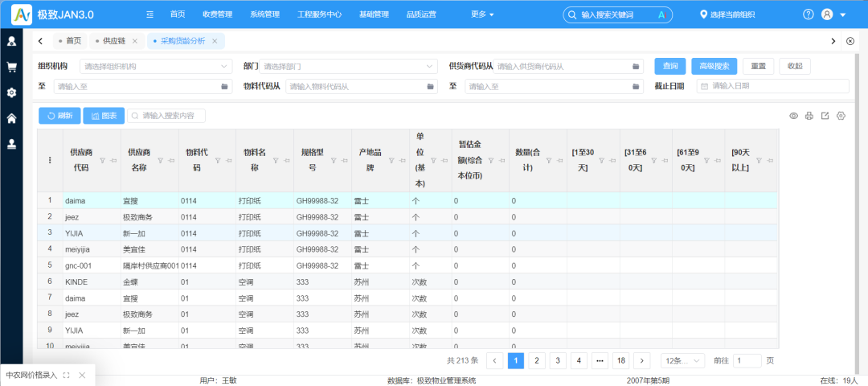Image resolution: width=868 pixels, height=386 pixels.
Task: Click the 前往 page number input
Action: [747, 360]
